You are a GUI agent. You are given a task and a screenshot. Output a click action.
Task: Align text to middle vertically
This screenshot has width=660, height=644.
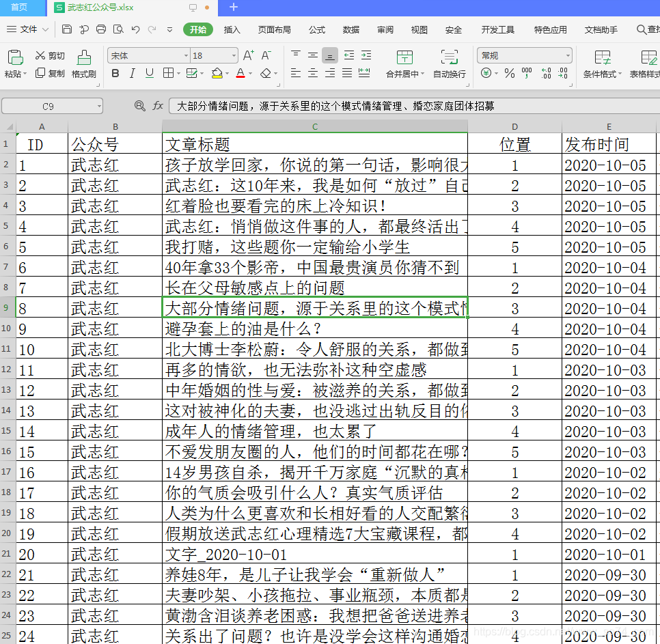[313, 55]
